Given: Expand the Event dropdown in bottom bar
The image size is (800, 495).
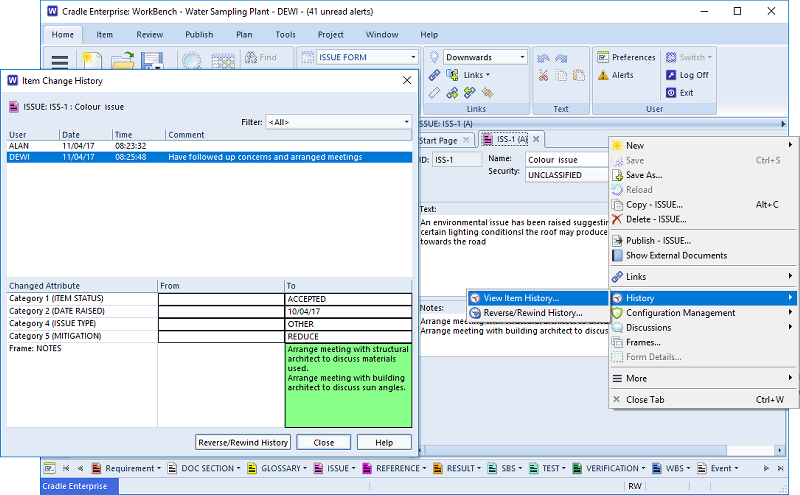Looking at the screenshot, I should pos(736,468).
